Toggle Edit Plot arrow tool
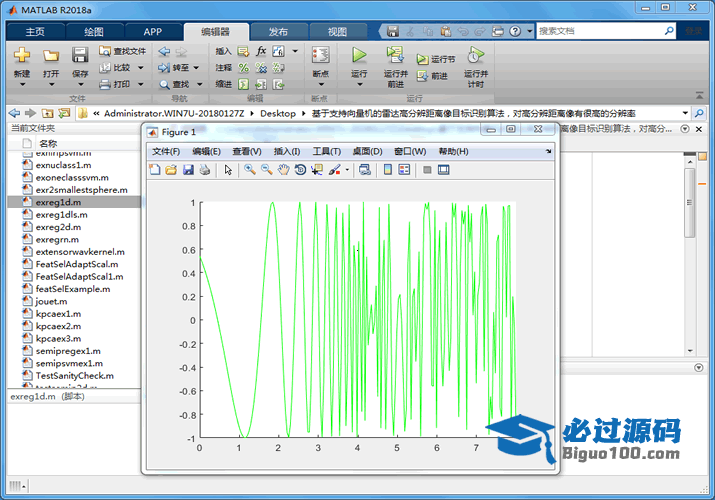This screenshot has height=500, width=715. [x=228, y=170]
